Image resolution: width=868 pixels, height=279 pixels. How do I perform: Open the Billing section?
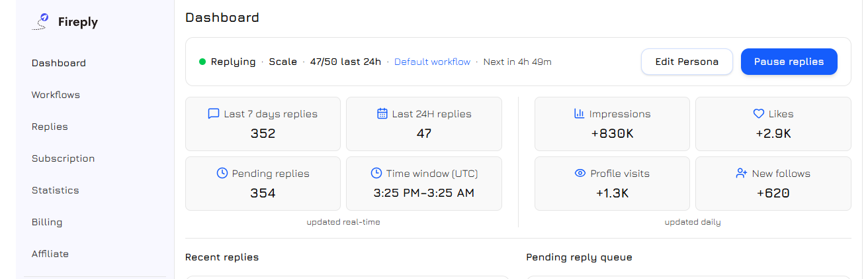point(46,222)
